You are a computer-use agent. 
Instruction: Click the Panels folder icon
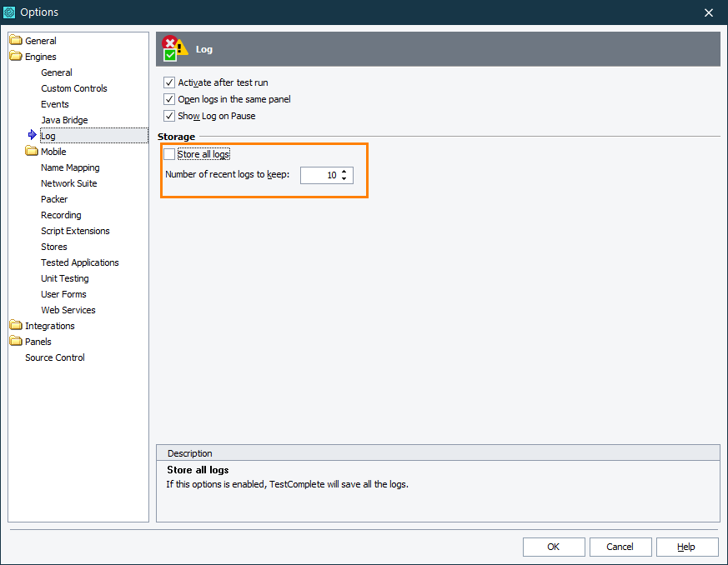(x=17, y=341)
